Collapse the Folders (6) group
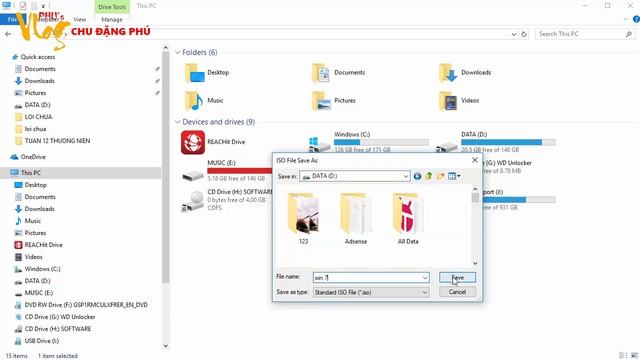Image resolution: width=640 pixels, height=360 pixels. click(x=178, y=52)
